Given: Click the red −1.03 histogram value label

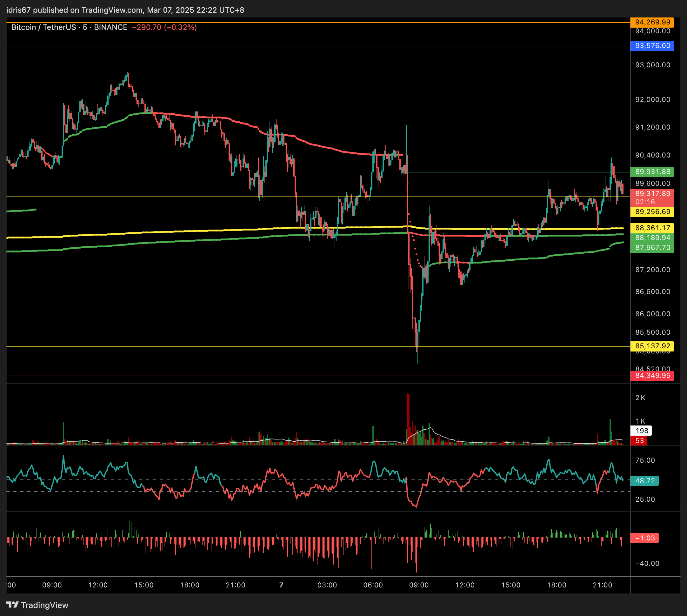Looking at the screenshot, I should pos(644,538).
